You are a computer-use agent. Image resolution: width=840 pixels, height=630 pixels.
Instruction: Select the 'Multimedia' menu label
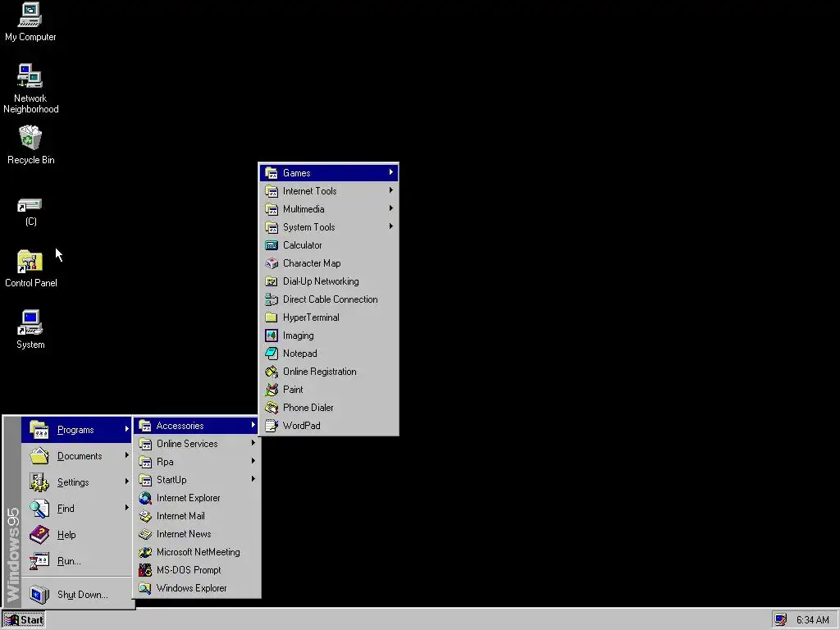[304, 209]
